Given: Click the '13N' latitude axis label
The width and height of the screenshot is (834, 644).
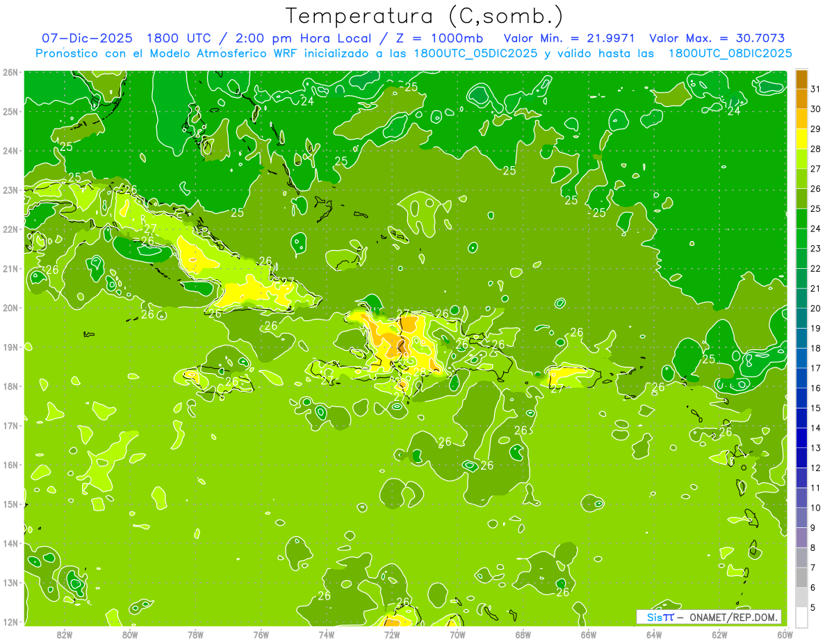Looking at the screenshot, I should click(10, 582).
